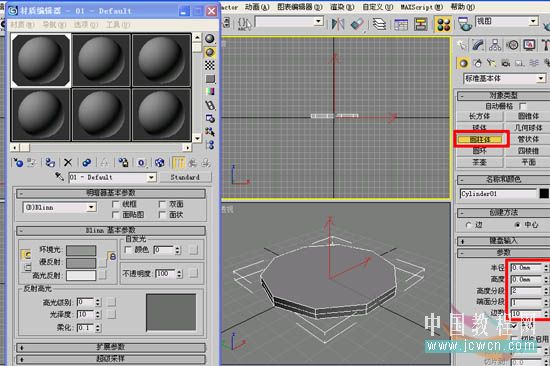Click the Standard material type button
The image size is (550, 366).
pos(186,177)
